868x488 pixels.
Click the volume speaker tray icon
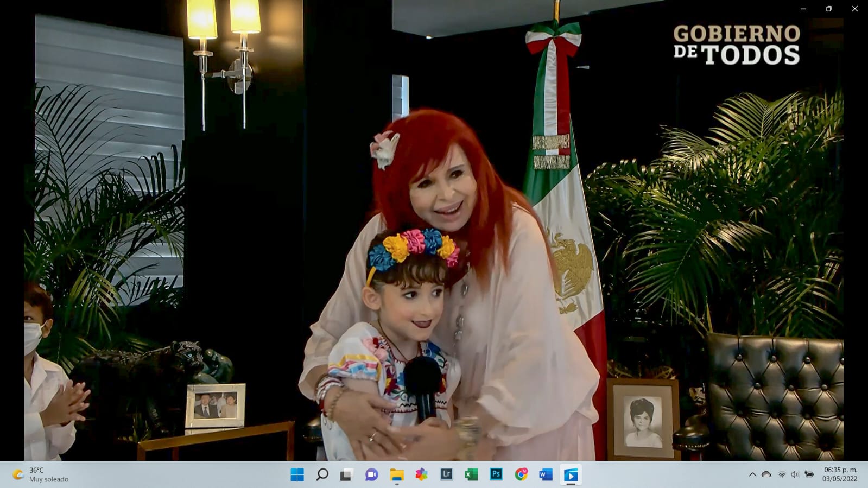795,474
